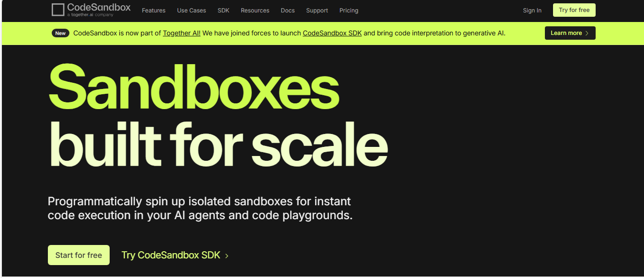Open the Resources menu
The width and height of the screenshot is (644, 278).
pyautogui.click(x=255, y=11)
